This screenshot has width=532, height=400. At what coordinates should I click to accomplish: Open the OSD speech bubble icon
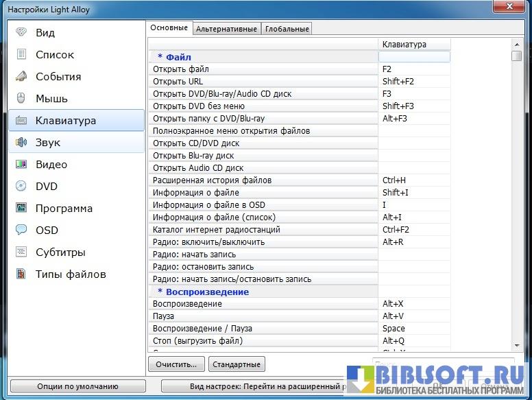pos(22,230)
